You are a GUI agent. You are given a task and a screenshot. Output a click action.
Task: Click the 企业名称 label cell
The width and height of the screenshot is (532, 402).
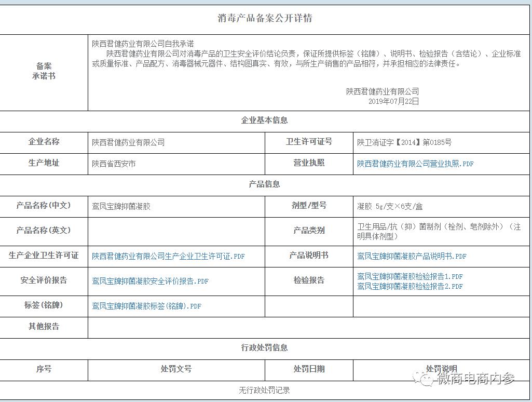tap(44, 142)
